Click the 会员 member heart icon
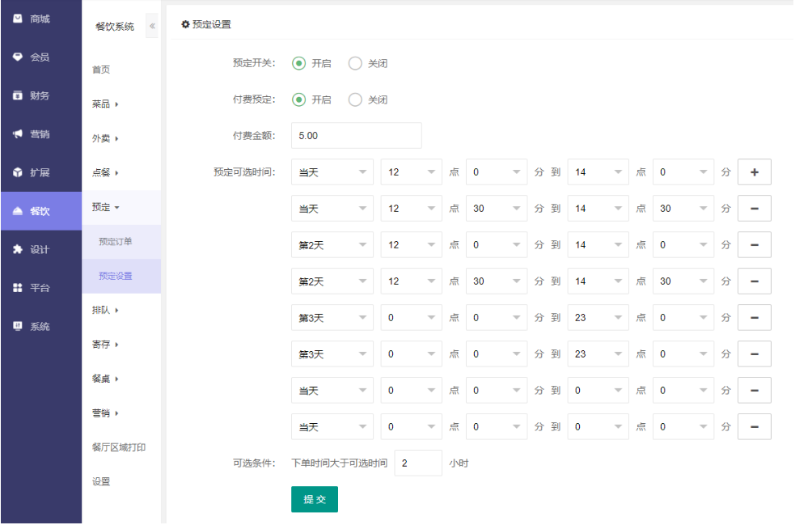This screenshot has height=525, width=812. (18, 57)
